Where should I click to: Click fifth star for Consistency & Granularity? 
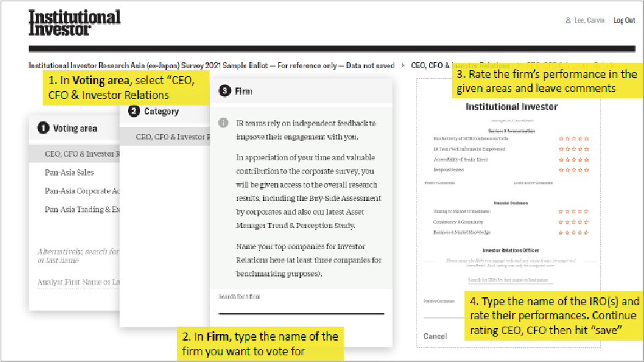coord(587,222)
